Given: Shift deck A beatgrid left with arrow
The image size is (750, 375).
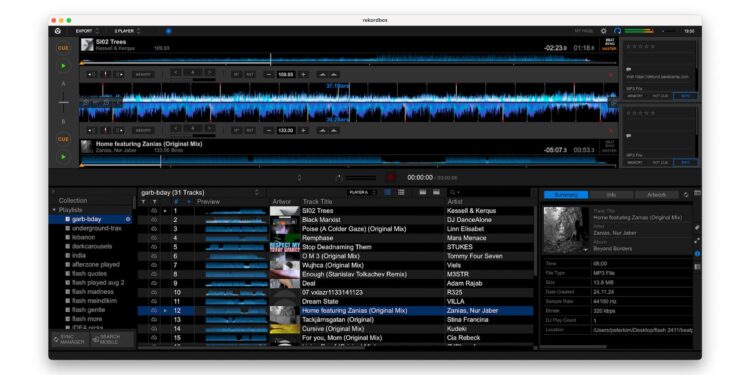Looking at the screenshot, I should (176, 72).
